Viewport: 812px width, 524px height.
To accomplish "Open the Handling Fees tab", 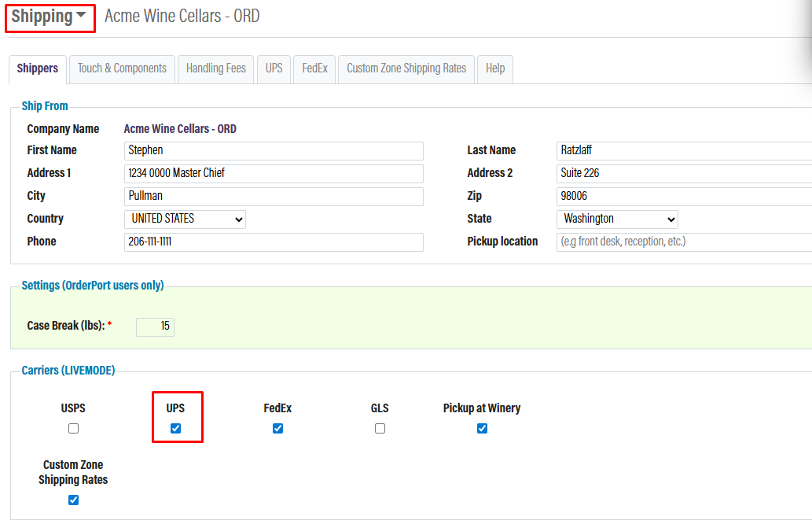I will coord(216,69).
